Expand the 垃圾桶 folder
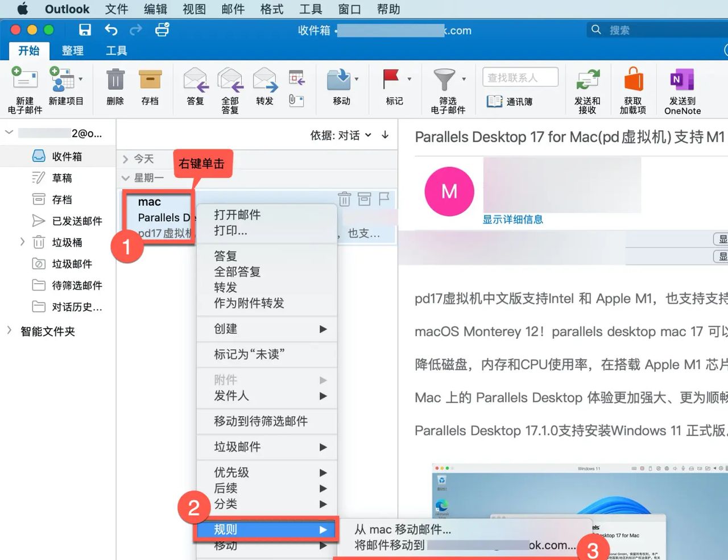This screenshot has width=728, height=560. (22, 242)
